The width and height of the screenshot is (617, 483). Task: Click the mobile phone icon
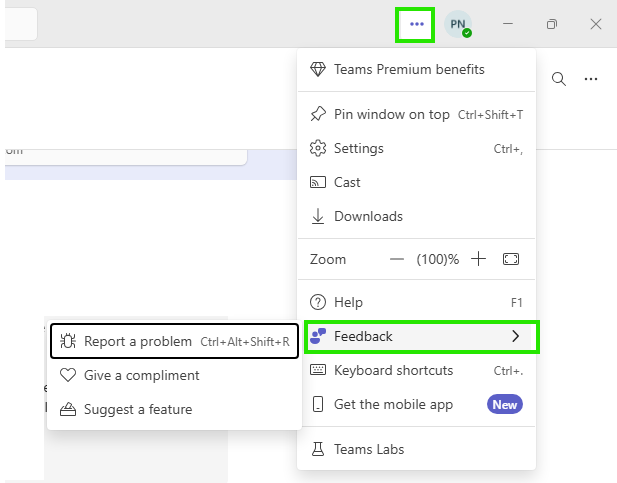(x=318, y=404)
